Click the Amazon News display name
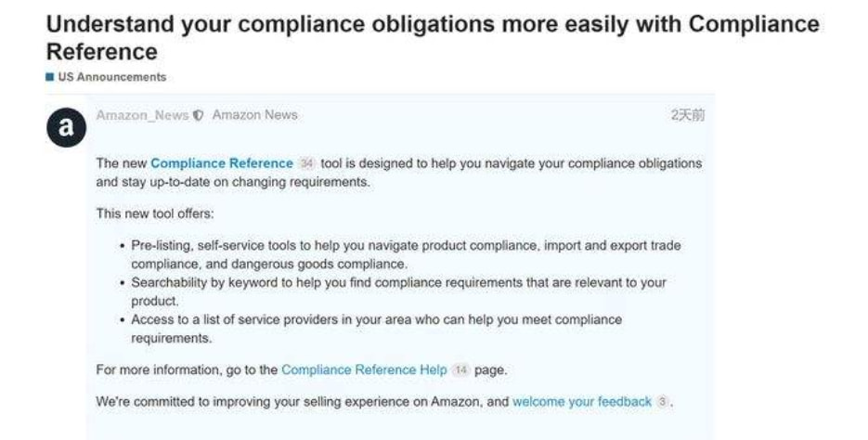The height and width of the screenshot is (440, 868). 254,114
